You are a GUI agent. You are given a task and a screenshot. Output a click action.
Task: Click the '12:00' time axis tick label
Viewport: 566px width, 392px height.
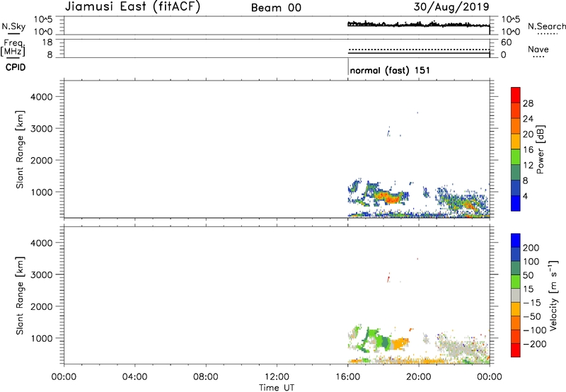pyautogui.click(x=277, y=377)
